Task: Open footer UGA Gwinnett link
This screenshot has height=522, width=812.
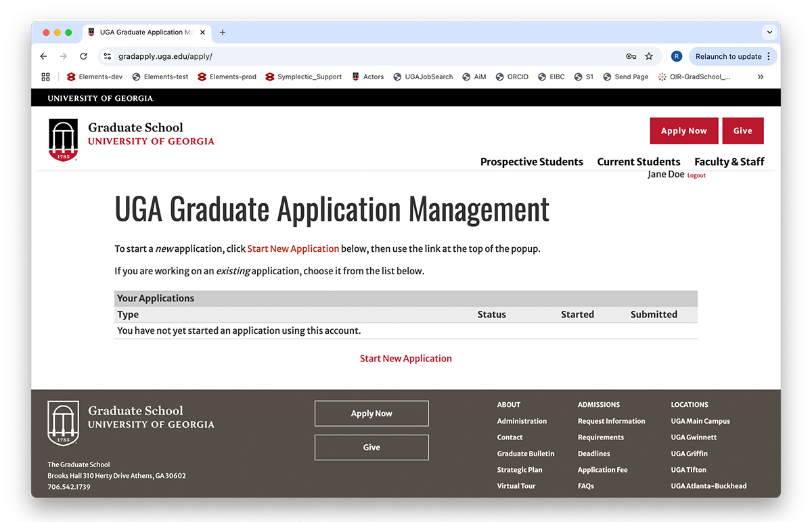Action: click(x=694, y=437)
